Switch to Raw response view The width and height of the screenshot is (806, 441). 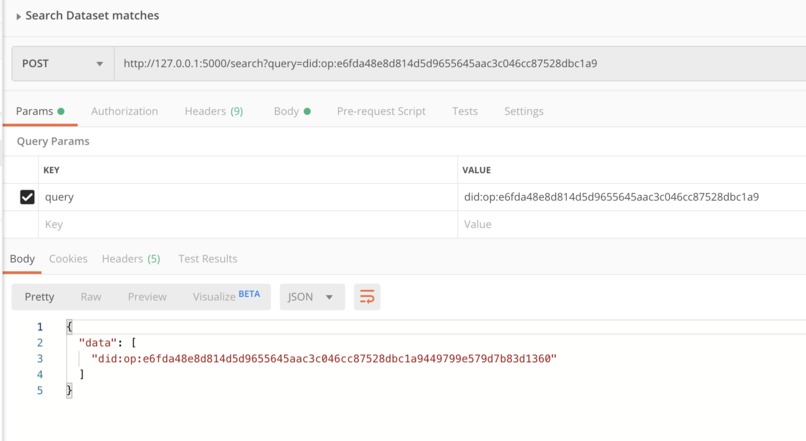point(91,297)
